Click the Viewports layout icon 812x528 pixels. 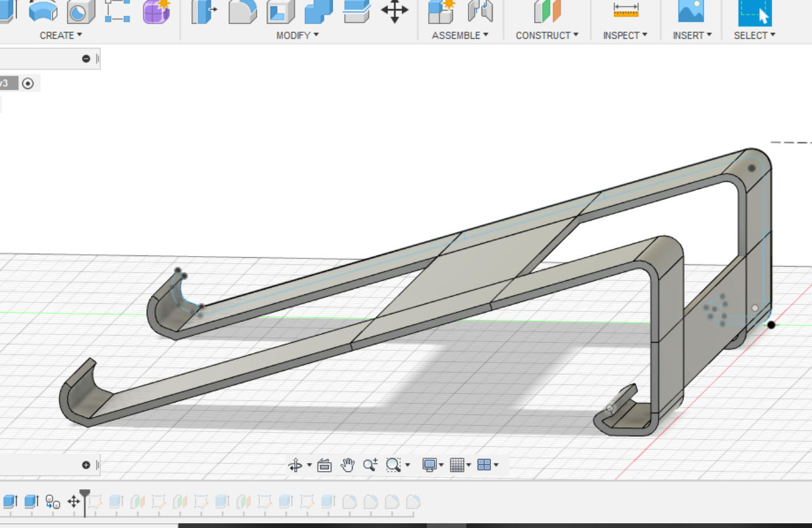click(x=484, y=465)
